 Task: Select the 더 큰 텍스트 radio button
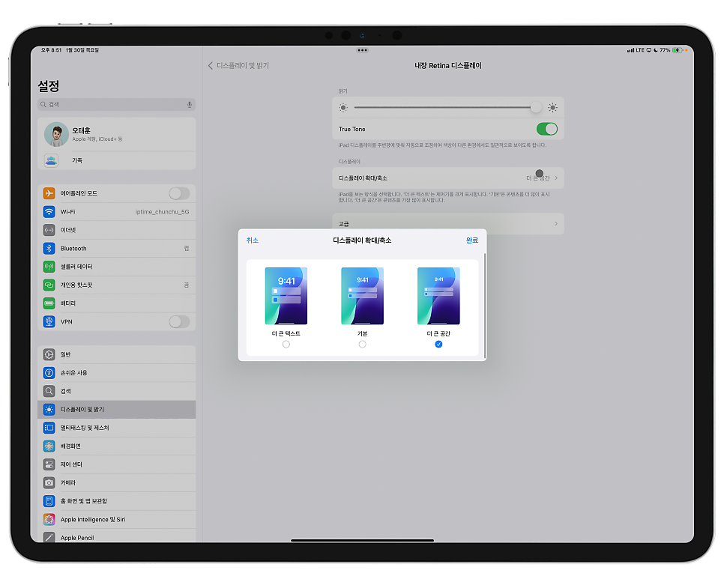click(x=286, y=345)
